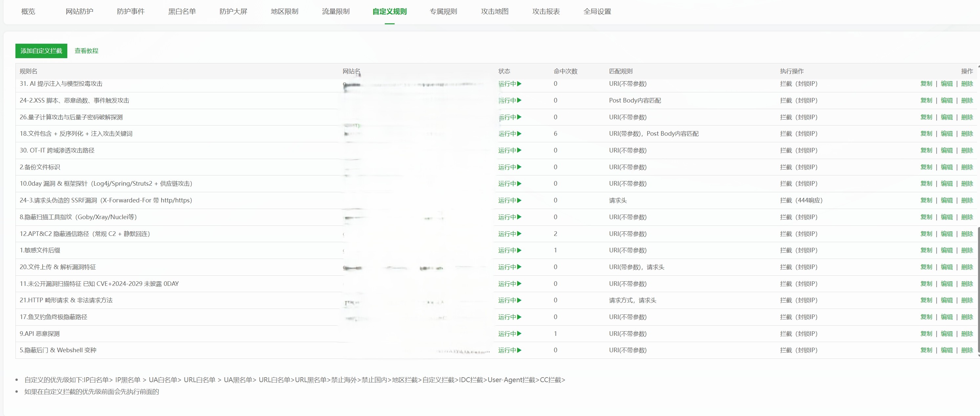Copy the 24-2.XSS 脚本 rule

(926, 101)
